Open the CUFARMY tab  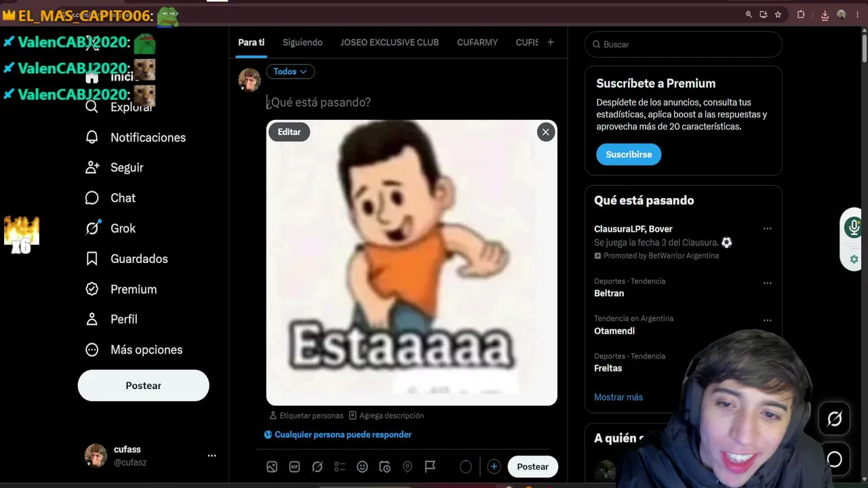[x=477, y=42]
